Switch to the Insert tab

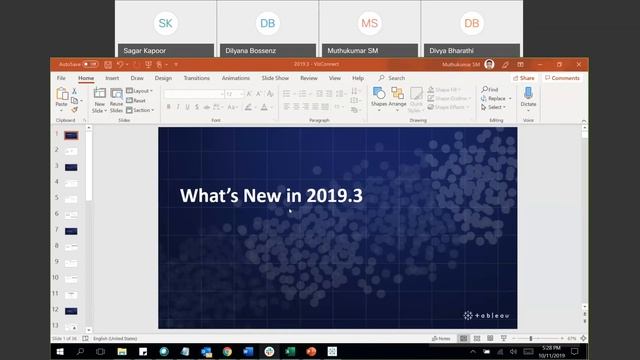click(112, 78)
